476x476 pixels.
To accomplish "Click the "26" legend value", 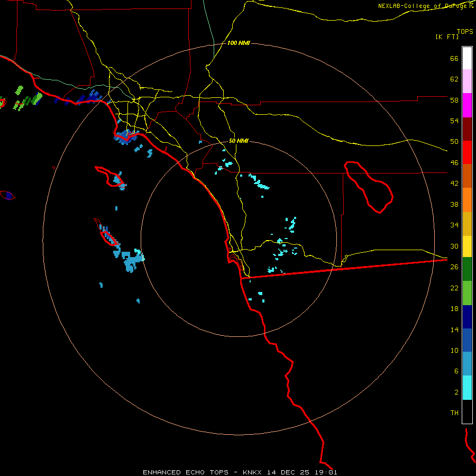I will tap(454, 267).
